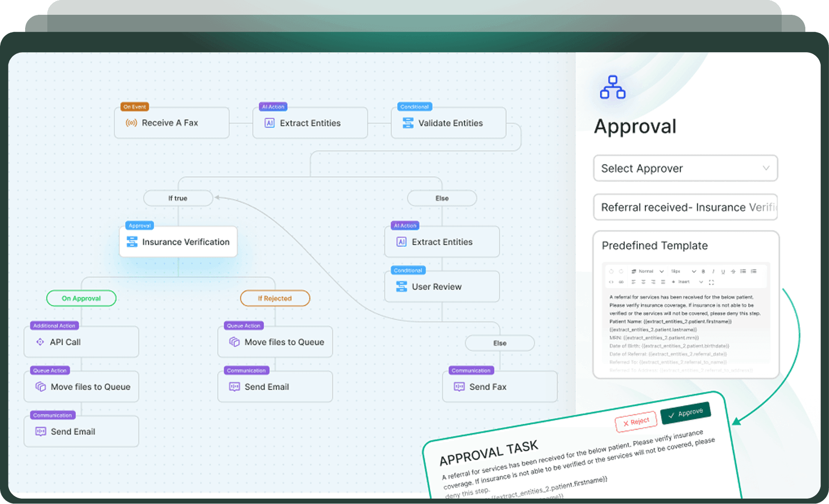Click the Approval tag on Insurance Verification
Image resolution: width=829 pixels, height=504 pixels.
coord(140,226)
